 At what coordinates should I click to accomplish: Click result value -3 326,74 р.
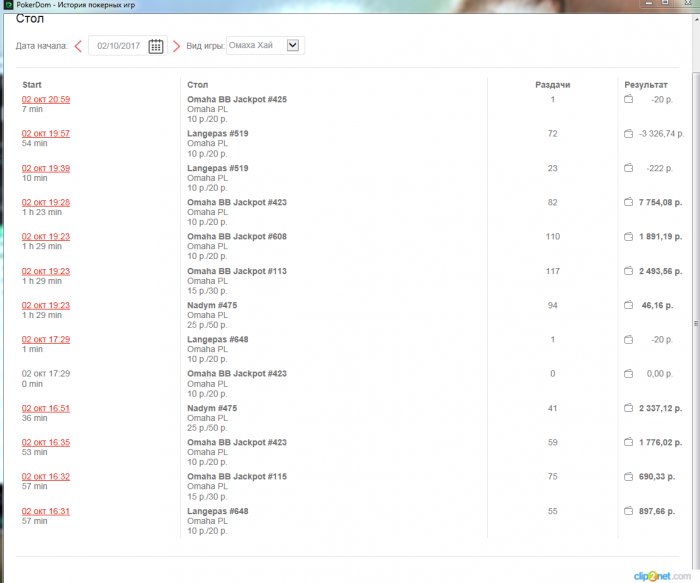click(x=661, y=133)
